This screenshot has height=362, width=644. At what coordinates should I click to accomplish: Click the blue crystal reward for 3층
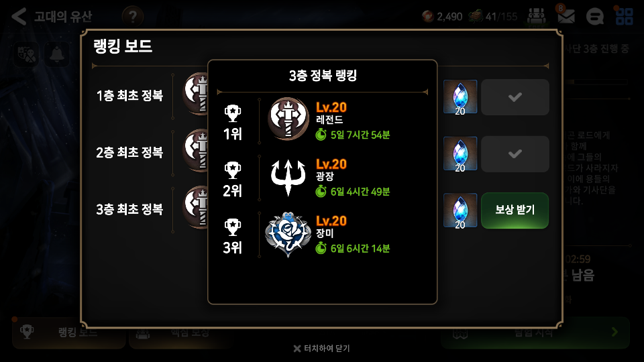(460, 210)
